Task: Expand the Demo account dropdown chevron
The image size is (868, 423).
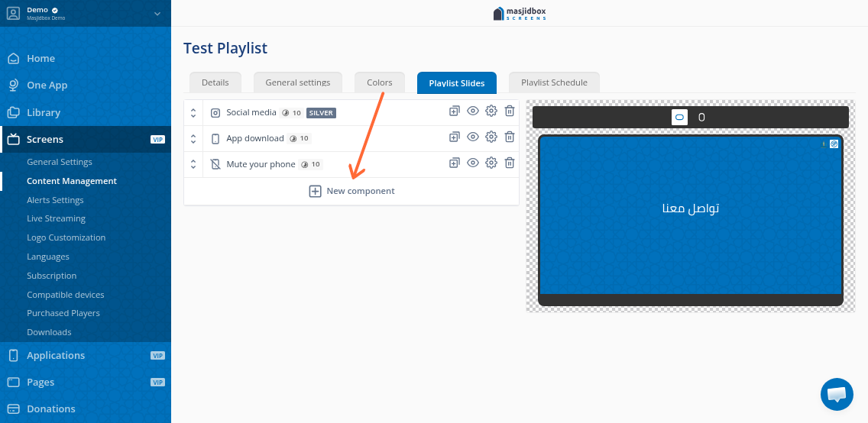Action: coord(157,13)
